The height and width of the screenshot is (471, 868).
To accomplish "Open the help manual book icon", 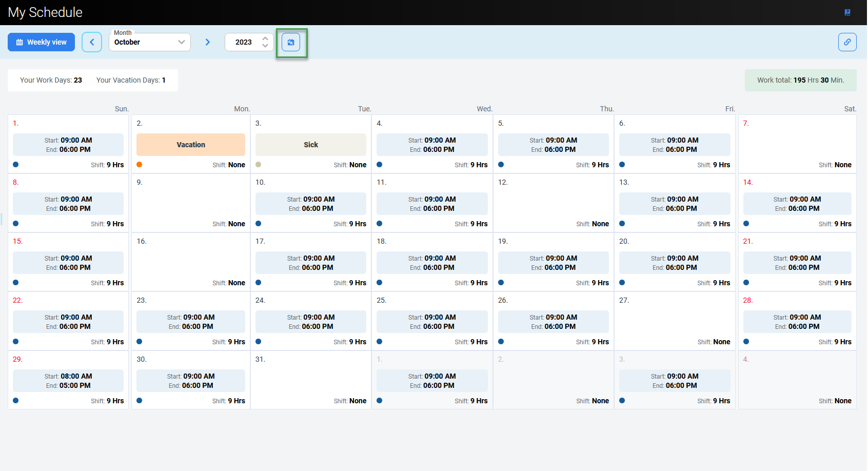I will (x=847, y=12).
